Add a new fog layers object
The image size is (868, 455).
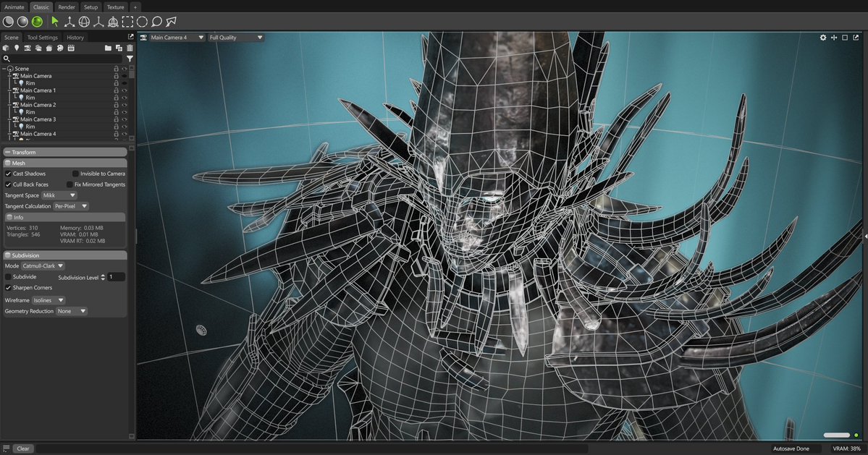[x=38, y=48]
